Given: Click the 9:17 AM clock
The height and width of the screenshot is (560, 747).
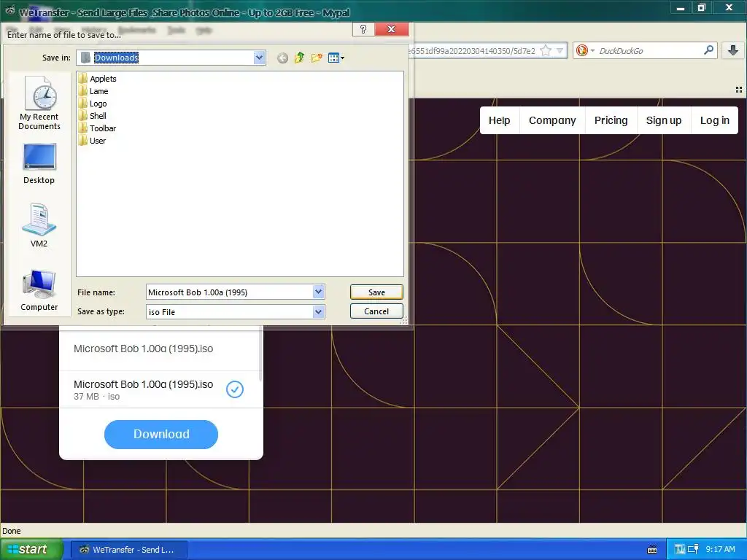Looking at the screenshot, I should (720, 550).
